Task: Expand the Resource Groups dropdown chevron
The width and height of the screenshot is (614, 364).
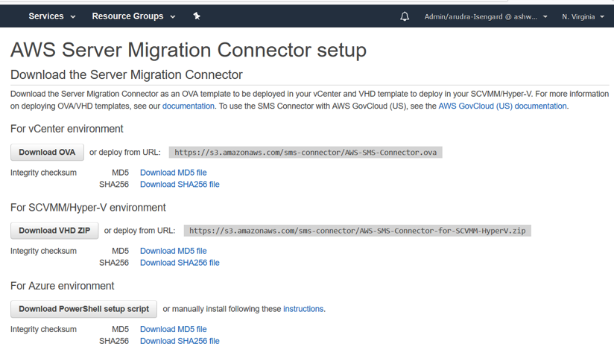Action: tap(173, 17)
